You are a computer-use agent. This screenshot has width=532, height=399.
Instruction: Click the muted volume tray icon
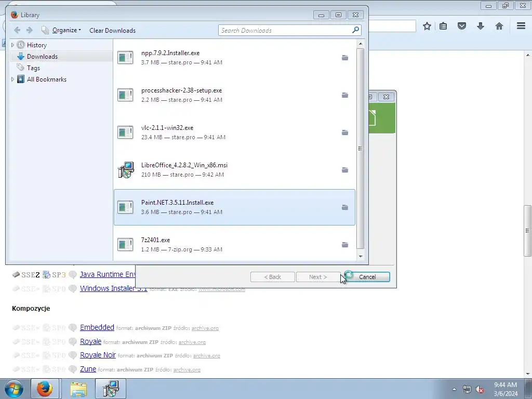[480, 389]
